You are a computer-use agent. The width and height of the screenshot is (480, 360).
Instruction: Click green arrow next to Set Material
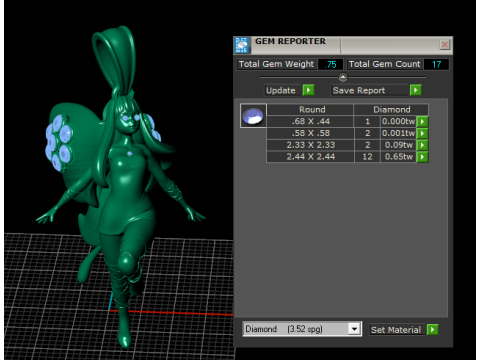pyautogui.click(x=432, y=330)
